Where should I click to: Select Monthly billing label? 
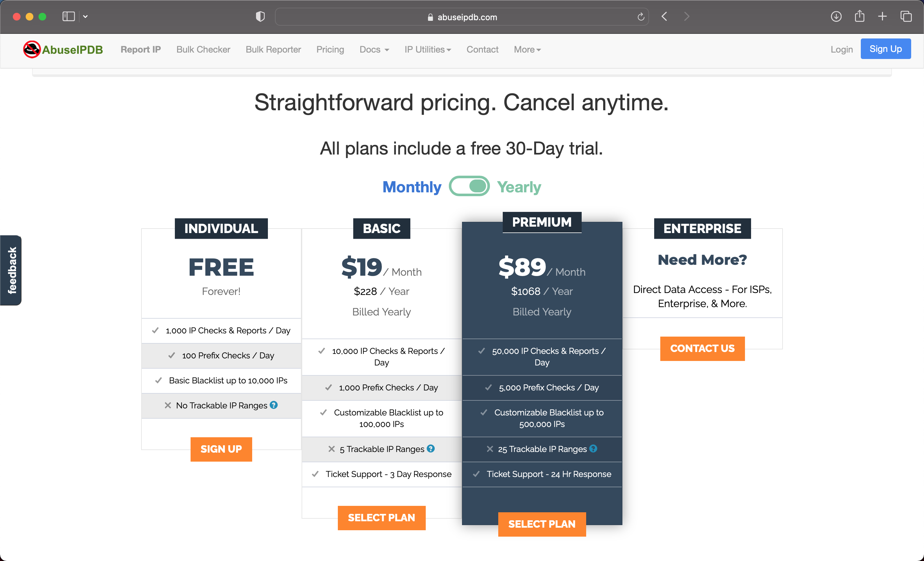coord(412,187)
